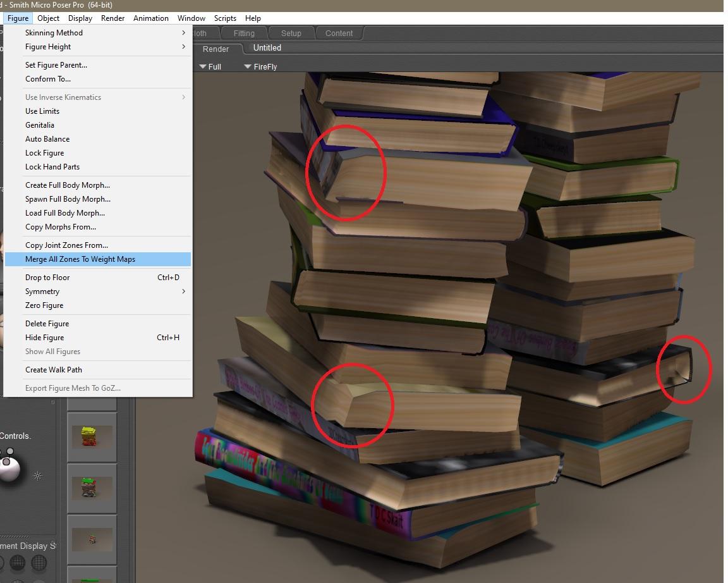Choose Drop to Floor
Screen dimensions: 728x583
coord(98,278)
